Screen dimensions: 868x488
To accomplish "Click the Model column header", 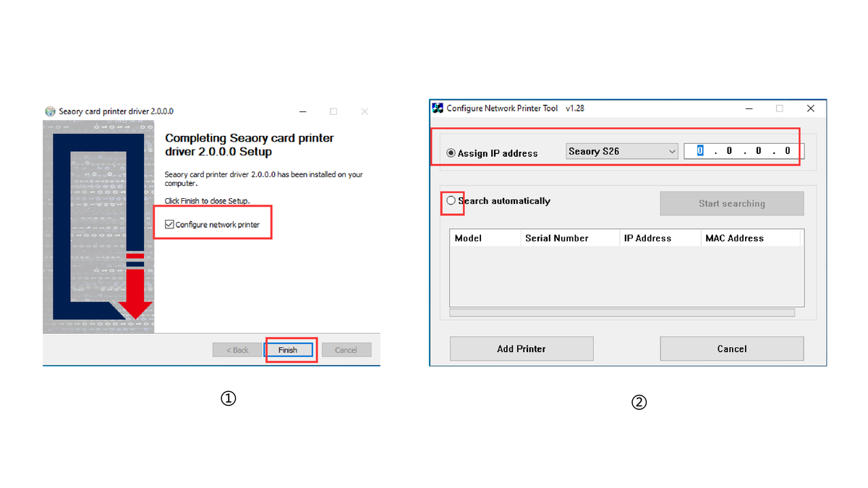I will (485, 238).
